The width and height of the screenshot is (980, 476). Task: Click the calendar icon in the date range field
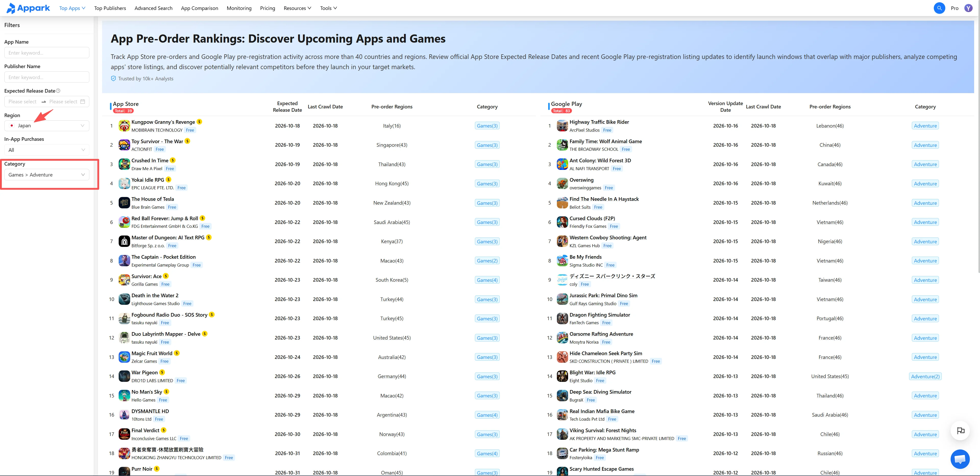82,102
